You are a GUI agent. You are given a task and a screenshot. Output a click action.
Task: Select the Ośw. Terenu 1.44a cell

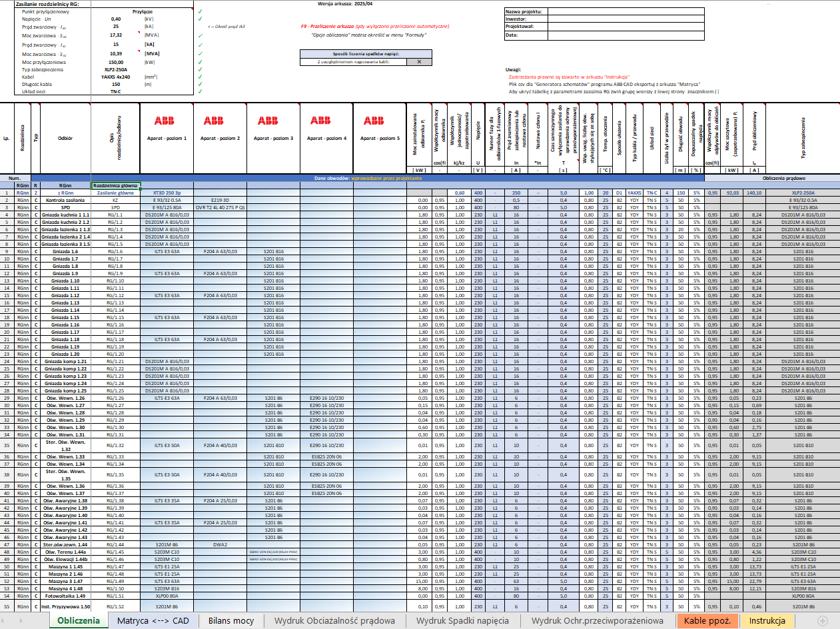tap(65, 552)
